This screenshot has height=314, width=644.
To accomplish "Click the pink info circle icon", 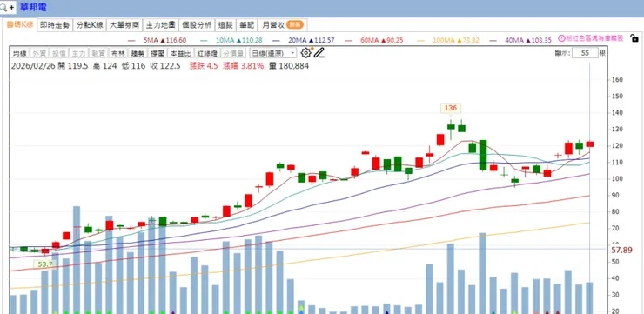I will pos(561,38).
